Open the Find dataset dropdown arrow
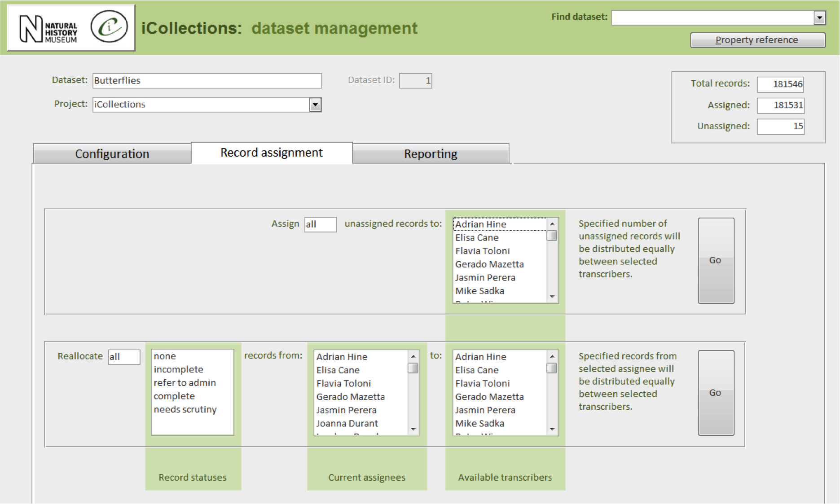This screenshot has width=840, height=504. 819,18
